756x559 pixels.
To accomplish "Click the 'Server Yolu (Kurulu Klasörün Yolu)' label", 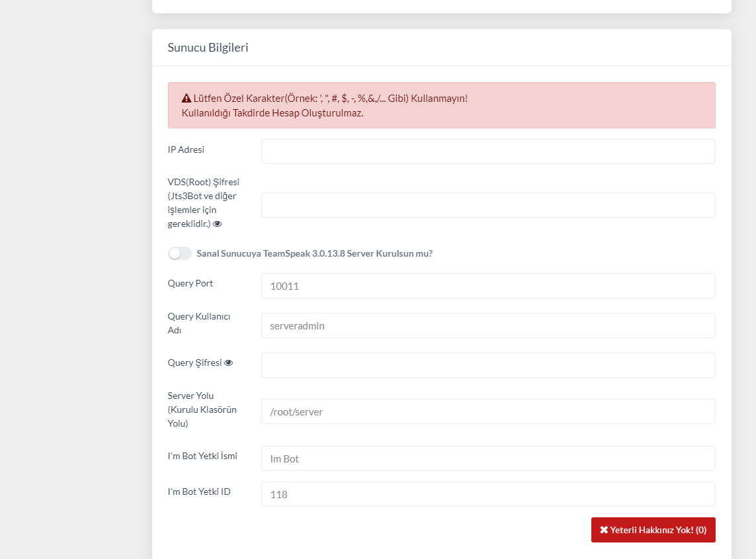I will (x=202, y=409).
